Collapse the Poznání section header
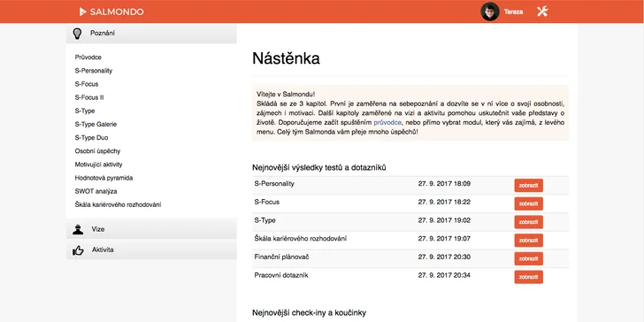The width and height of the screenshot is (644, 322). (x=151, y=34)
